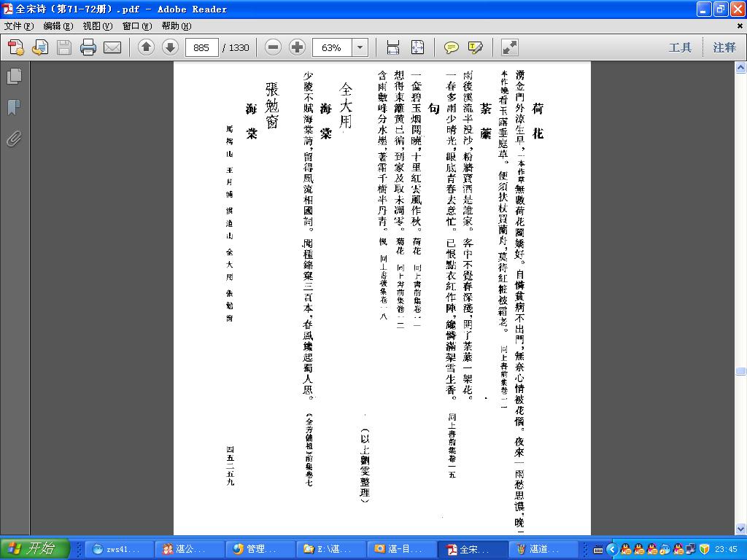
Task: Switch to the zws41 taskbar window
Action: (x=119, y=549)
